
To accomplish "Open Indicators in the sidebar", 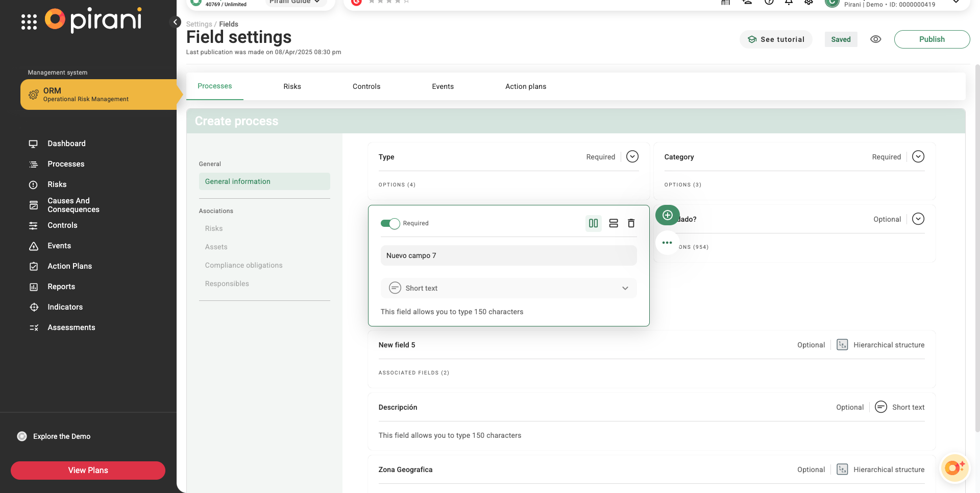I will point(65,307).
